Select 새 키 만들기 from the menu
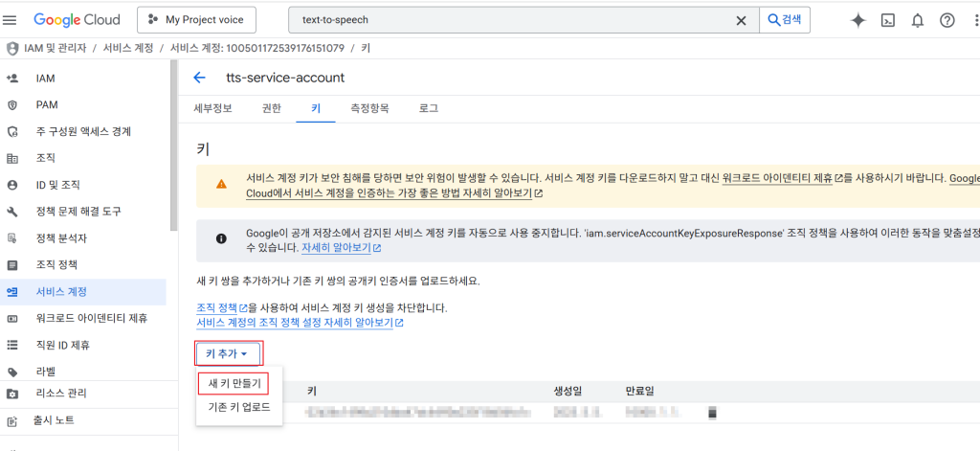 pyautogui.click(x=234, y=384)
